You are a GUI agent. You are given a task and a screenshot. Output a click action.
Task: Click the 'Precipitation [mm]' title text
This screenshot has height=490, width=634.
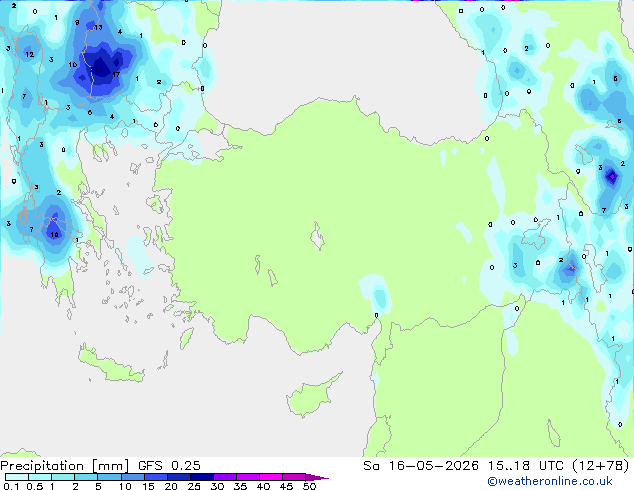pyautogui.click(x=65, y=466)
